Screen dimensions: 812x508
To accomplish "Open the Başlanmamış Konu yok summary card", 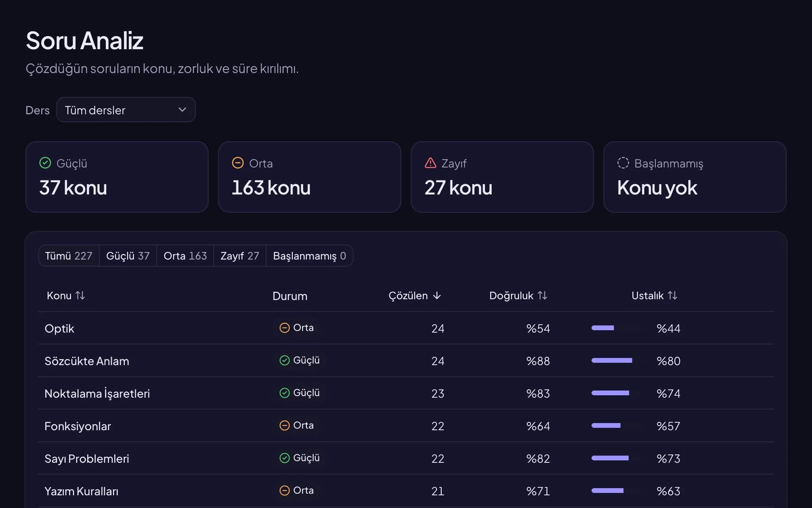I will [x=695, y=177].
